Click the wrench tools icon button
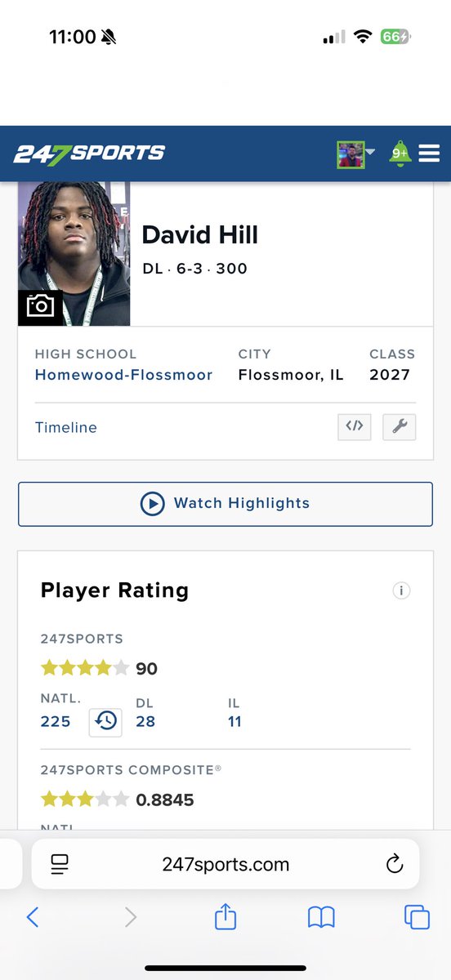This screenshot has height=980, width=451. coord(400,426)
